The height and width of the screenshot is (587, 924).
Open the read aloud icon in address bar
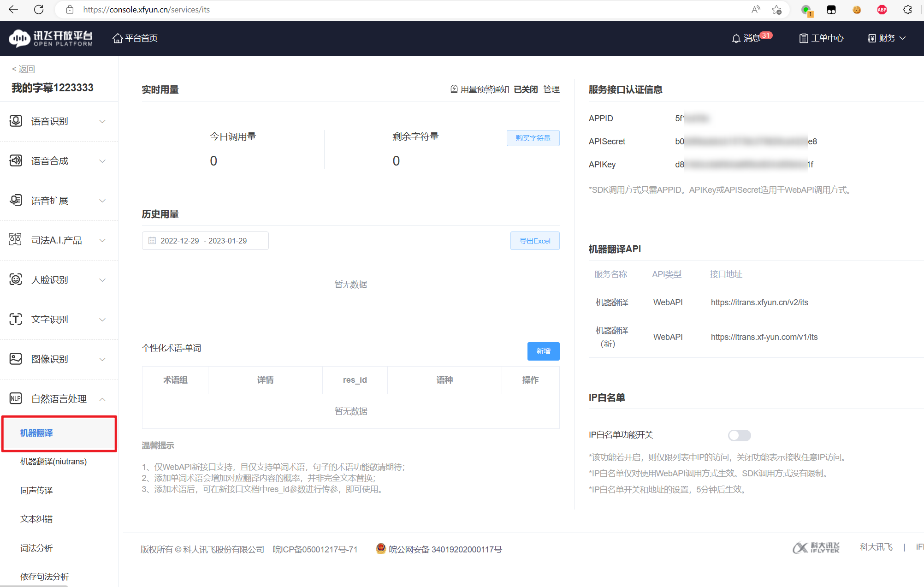756,10
